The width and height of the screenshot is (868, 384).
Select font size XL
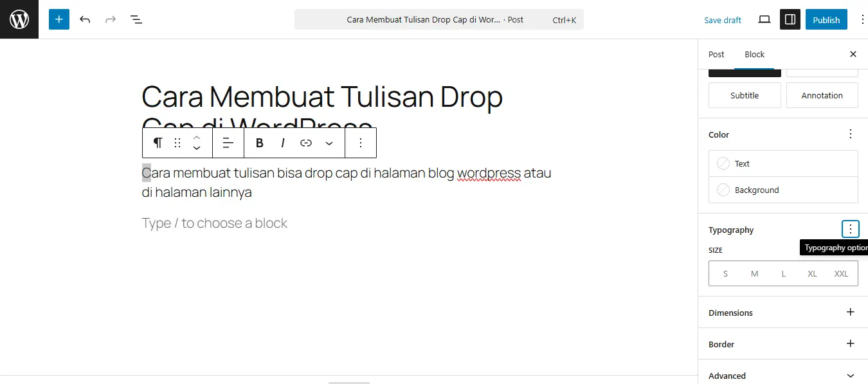[812, 273]
